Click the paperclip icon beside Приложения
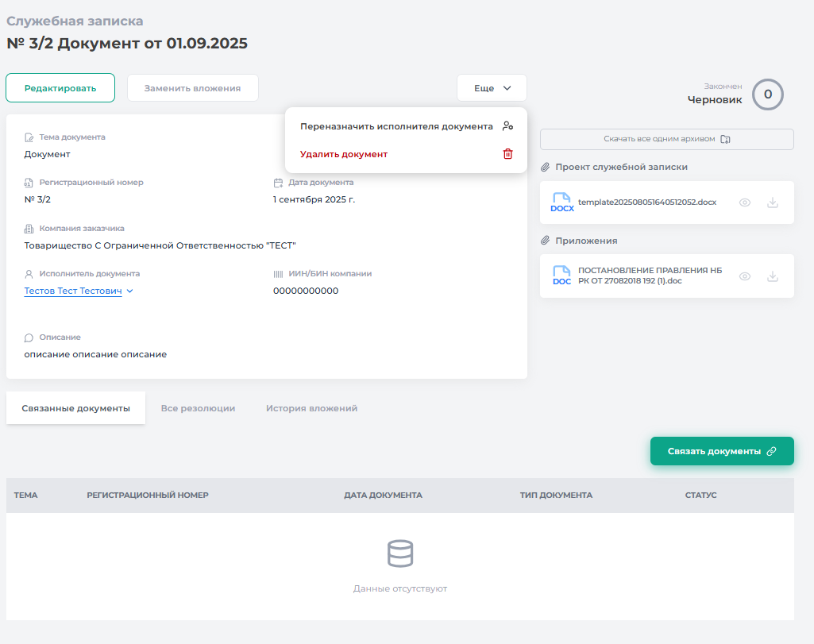814x644 pixels. [545, 241]
